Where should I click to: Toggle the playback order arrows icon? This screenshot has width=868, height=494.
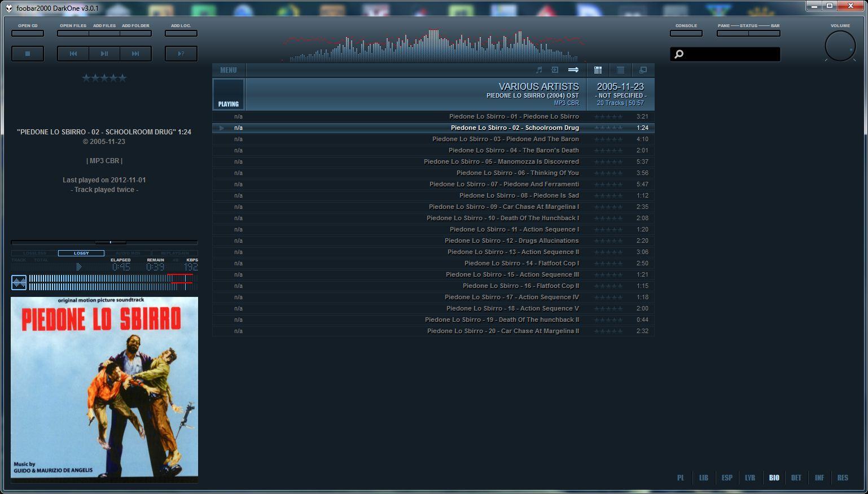[x=573, y=70]
